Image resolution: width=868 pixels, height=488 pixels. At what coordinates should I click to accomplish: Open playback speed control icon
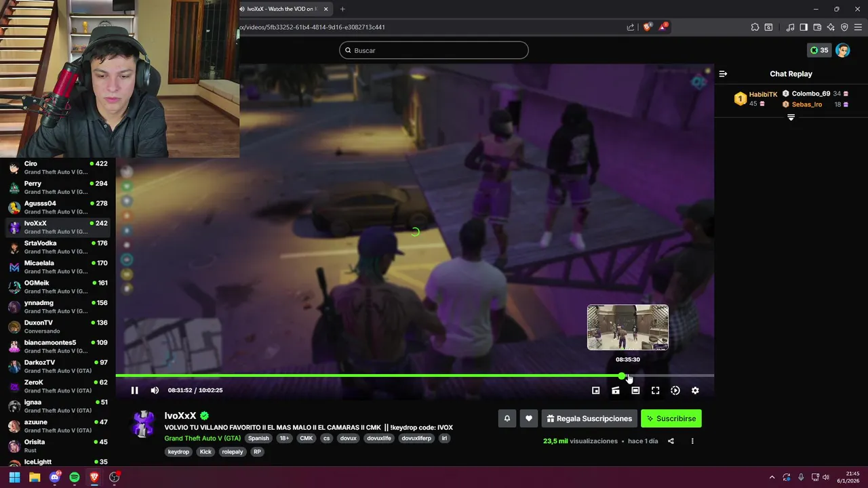[x=675, y=390]
